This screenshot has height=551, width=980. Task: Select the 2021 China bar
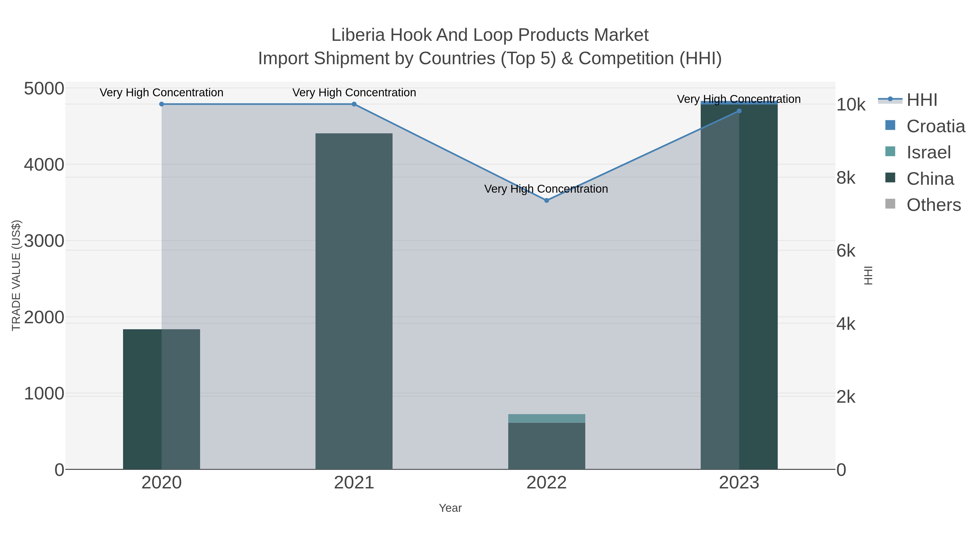[x=354, y=301]
